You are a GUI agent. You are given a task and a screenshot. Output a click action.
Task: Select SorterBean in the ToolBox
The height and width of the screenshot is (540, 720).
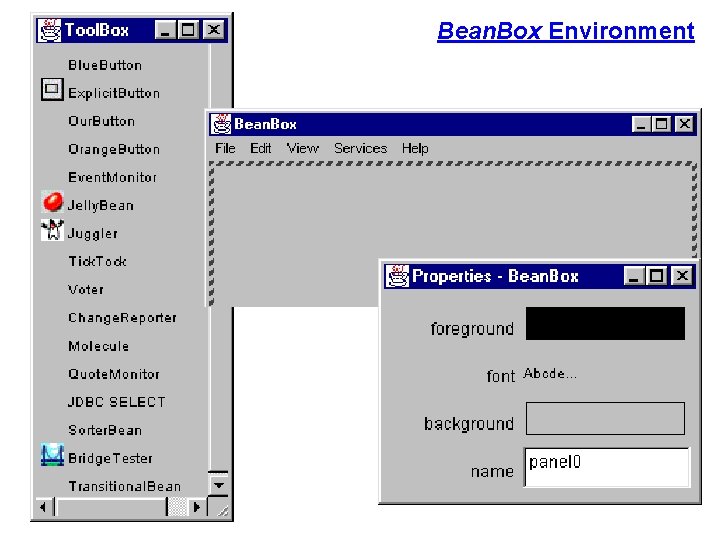coord(105,430)
